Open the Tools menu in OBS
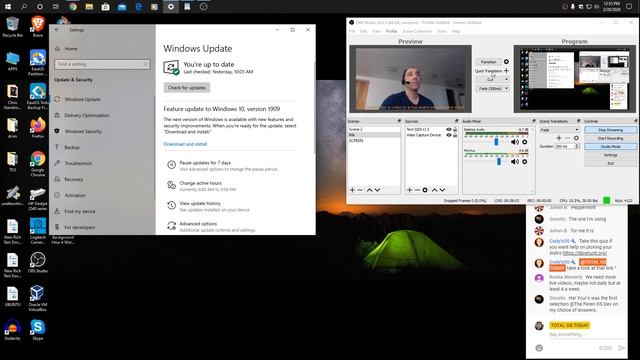Screen dimensions: 640x360 (442, 31)
